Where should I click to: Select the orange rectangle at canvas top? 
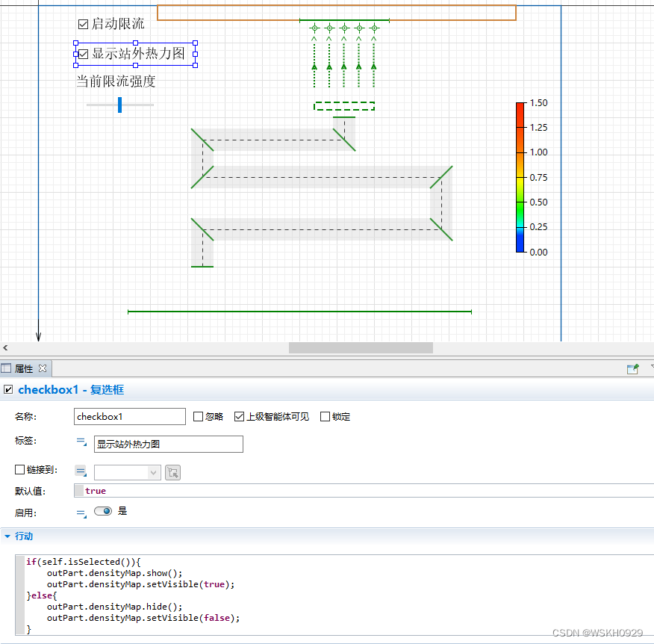[337, 13]
